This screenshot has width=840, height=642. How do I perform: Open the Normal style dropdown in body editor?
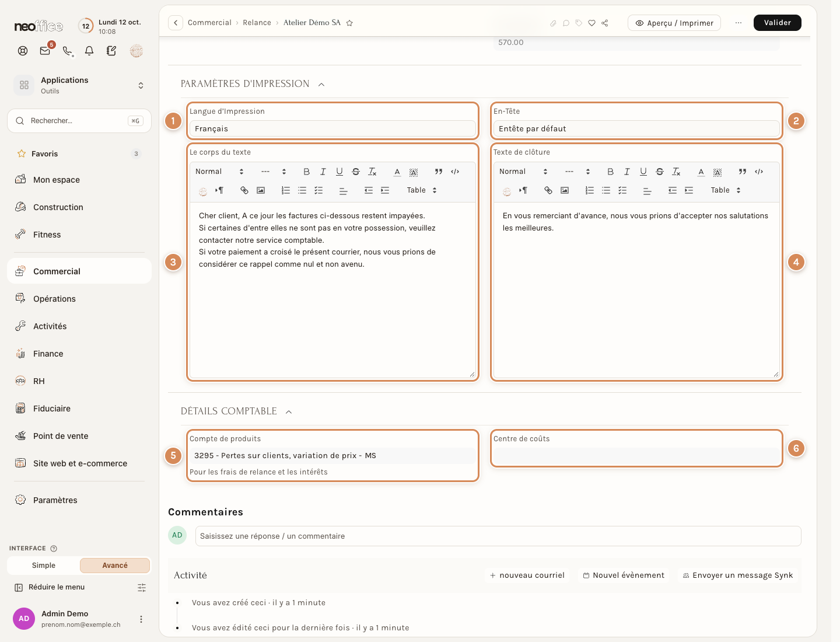click(219, 172)
